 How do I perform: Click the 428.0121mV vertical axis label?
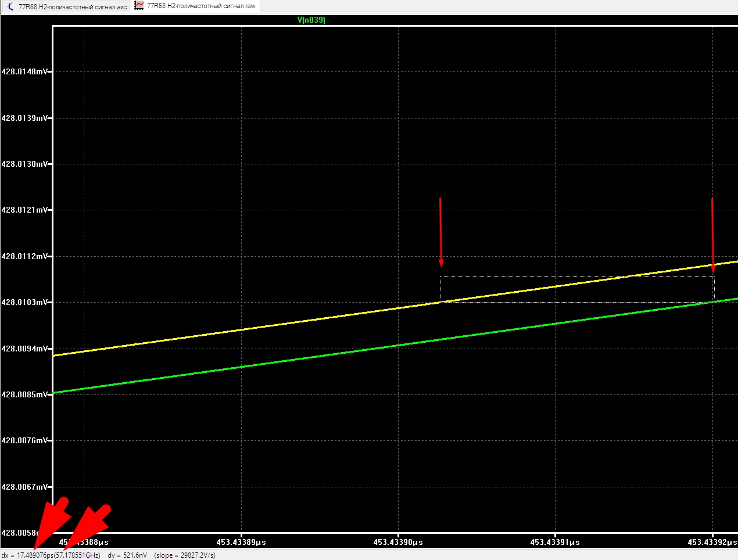pos(24,210)
